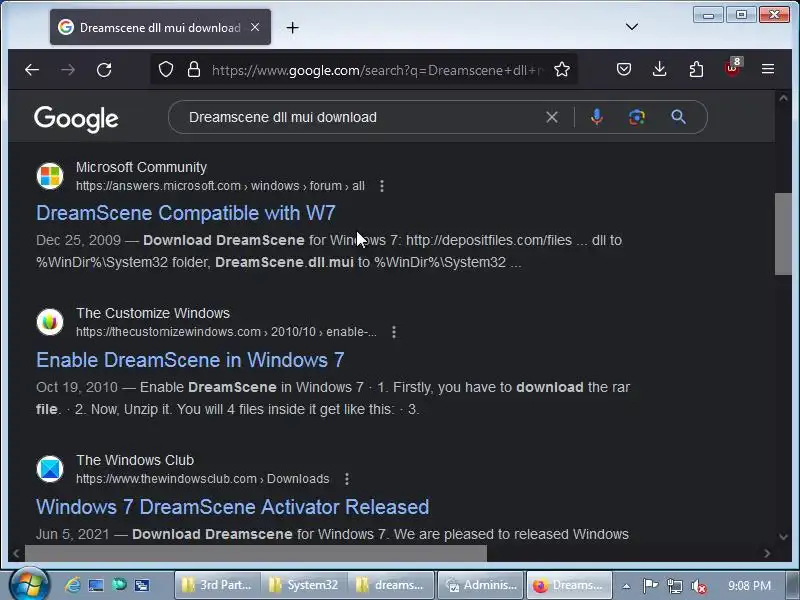Click the thecustomizewindows.com result URL
Viewport: 800px width, 600px height.
pos(226,332)
